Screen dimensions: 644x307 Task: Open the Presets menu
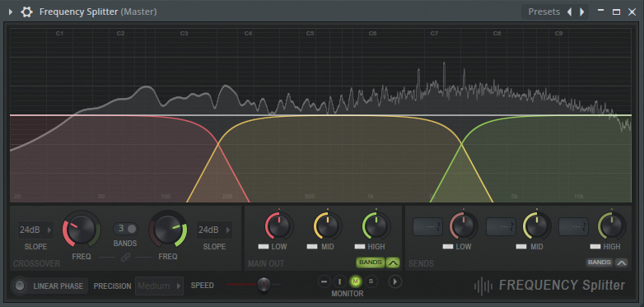tap(544, 12)
